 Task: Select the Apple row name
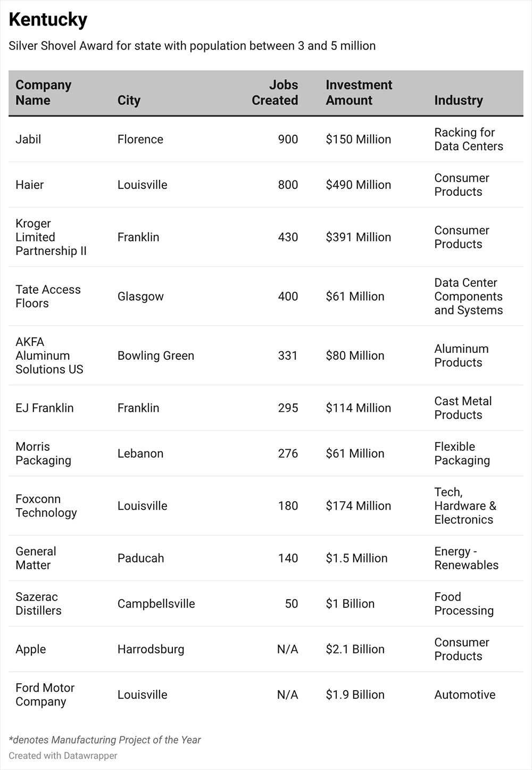click(31, 649)
